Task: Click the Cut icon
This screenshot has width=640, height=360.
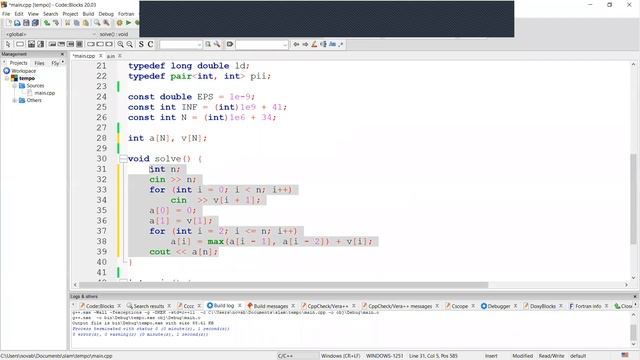Action: pos(68,23)
